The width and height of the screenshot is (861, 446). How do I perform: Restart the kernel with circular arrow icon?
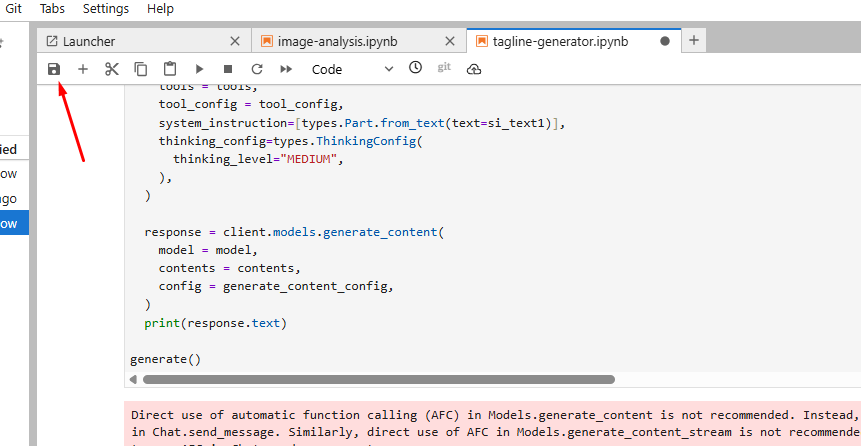[257, 69]
